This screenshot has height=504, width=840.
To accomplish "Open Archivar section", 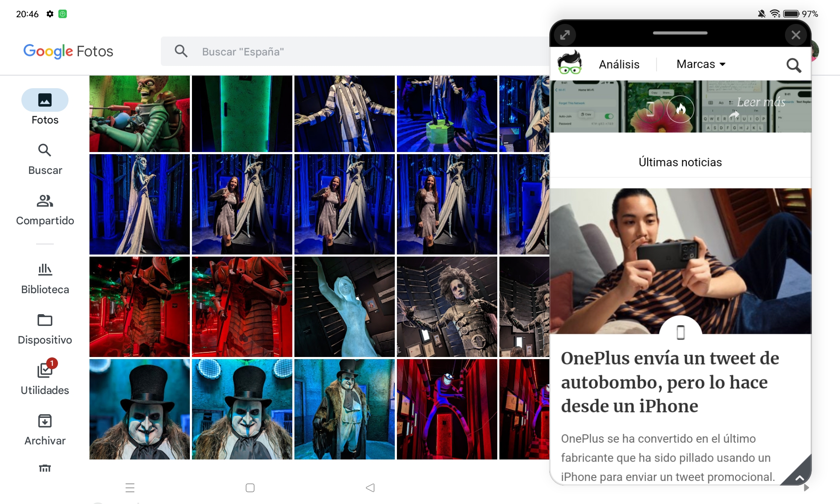I will pos(45,430).
